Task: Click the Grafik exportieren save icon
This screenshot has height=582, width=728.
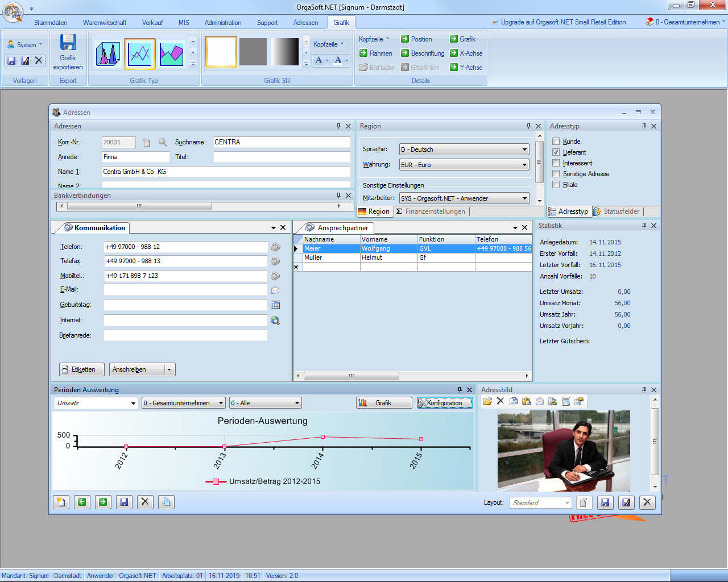Action: coord(68,43)
